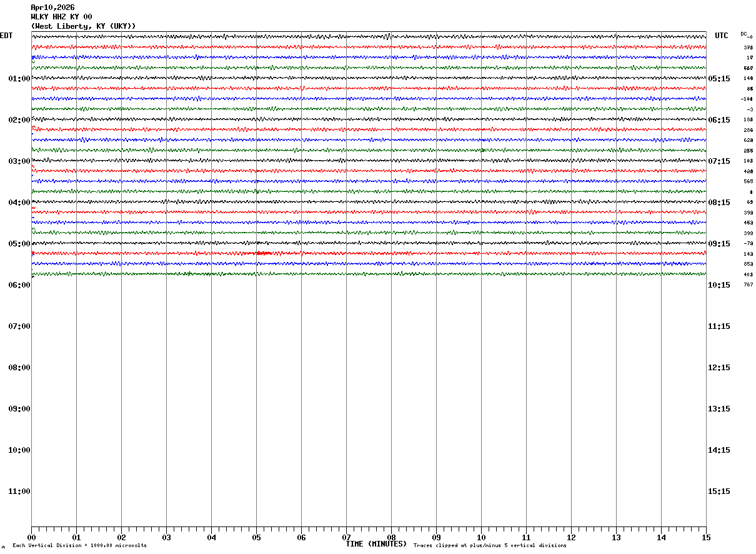The width and height of the screenshot is (756, 554).
Task: Click minute tick label '14' on bottom axis
Action: (661, 538)
